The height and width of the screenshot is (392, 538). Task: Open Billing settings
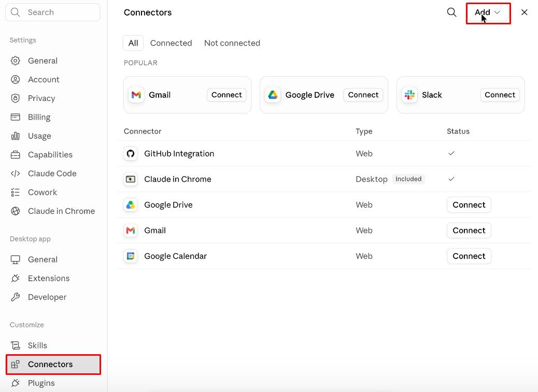point(53,118)
